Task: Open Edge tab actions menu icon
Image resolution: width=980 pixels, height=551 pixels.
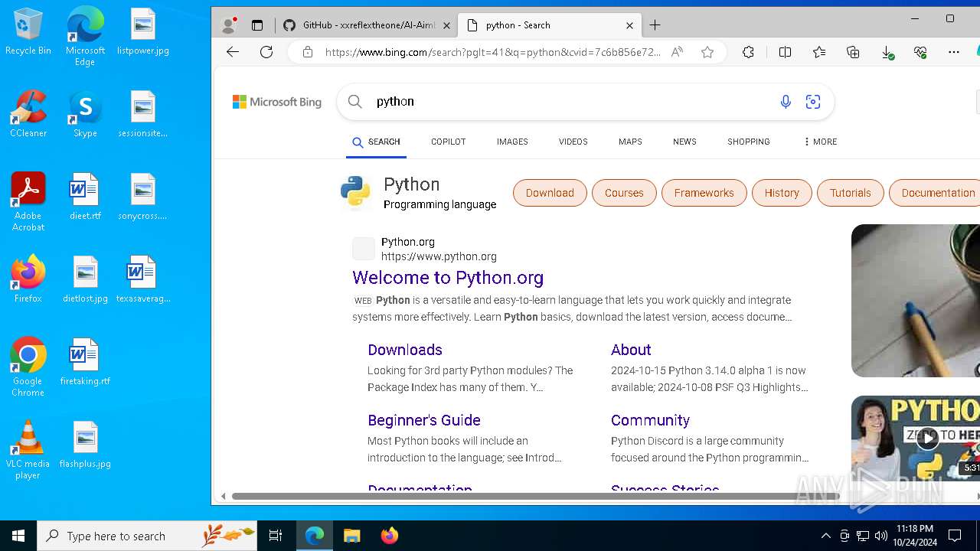Action: coord(257,25)
